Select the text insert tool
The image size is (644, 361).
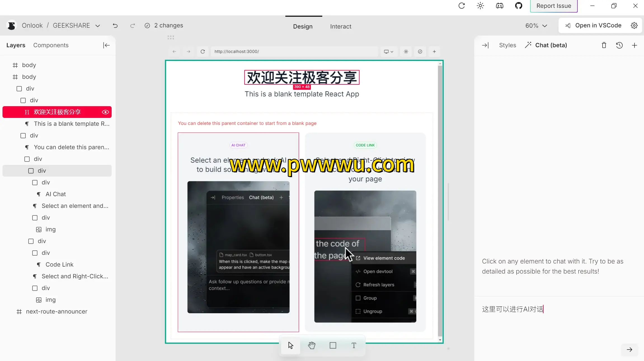(x=354, y=346)
